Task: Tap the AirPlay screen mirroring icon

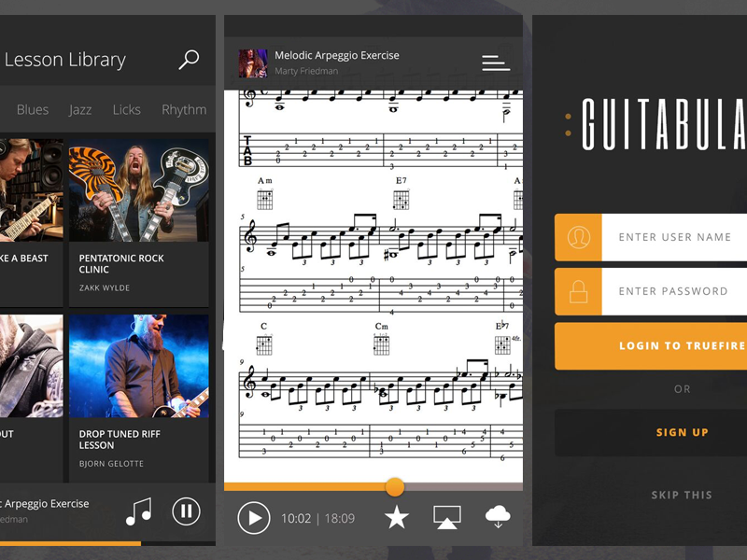Action: click(447, 517)
